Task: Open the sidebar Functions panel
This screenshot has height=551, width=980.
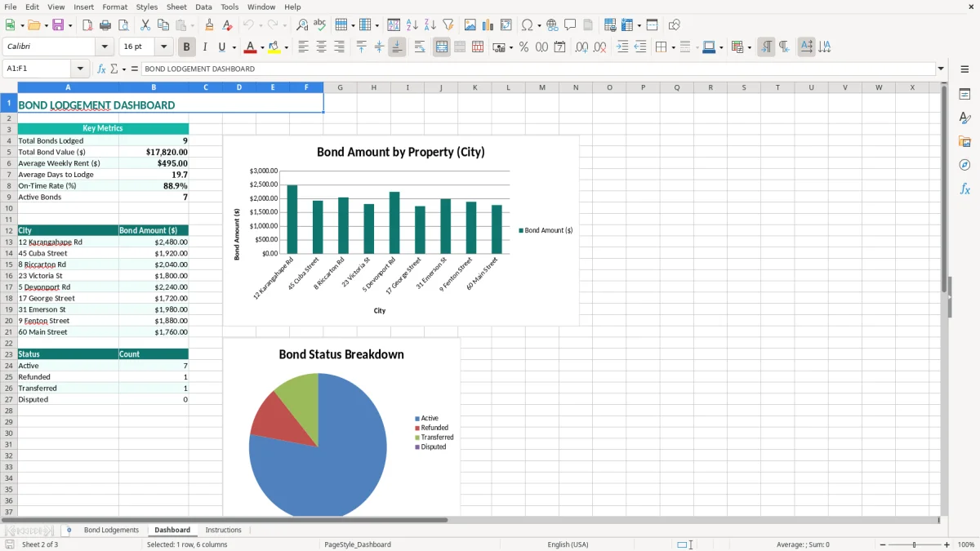Action: tap(964, 189)
